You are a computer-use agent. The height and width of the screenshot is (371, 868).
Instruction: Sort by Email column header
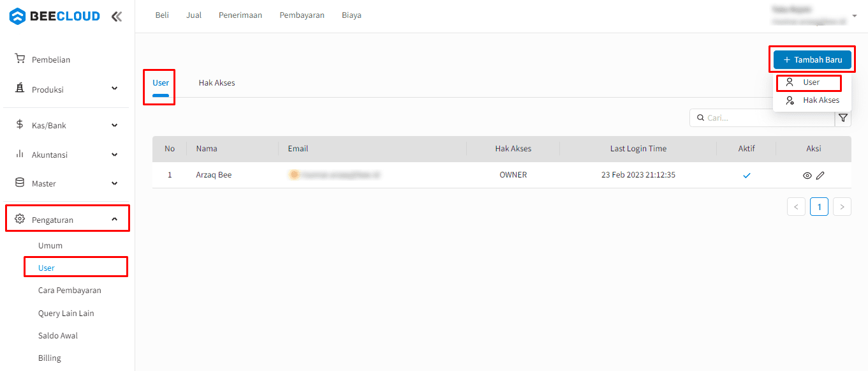point(298,149)
